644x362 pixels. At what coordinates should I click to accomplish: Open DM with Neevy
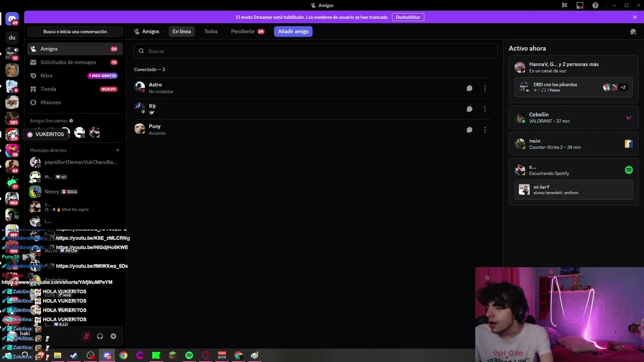coord(75,192)
